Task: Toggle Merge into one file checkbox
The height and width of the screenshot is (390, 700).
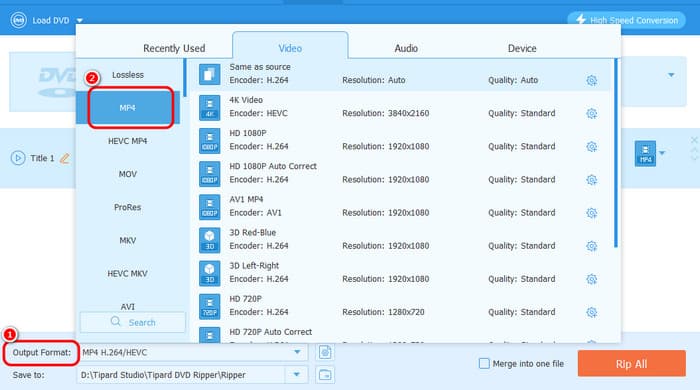Action: pos(484,364)
